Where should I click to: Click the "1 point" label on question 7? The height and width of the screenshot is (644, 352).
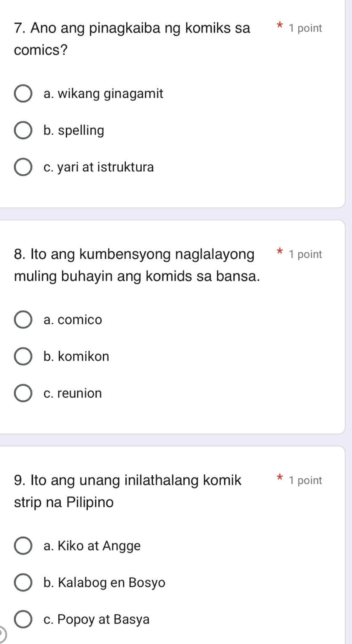[x=305, y=28]
